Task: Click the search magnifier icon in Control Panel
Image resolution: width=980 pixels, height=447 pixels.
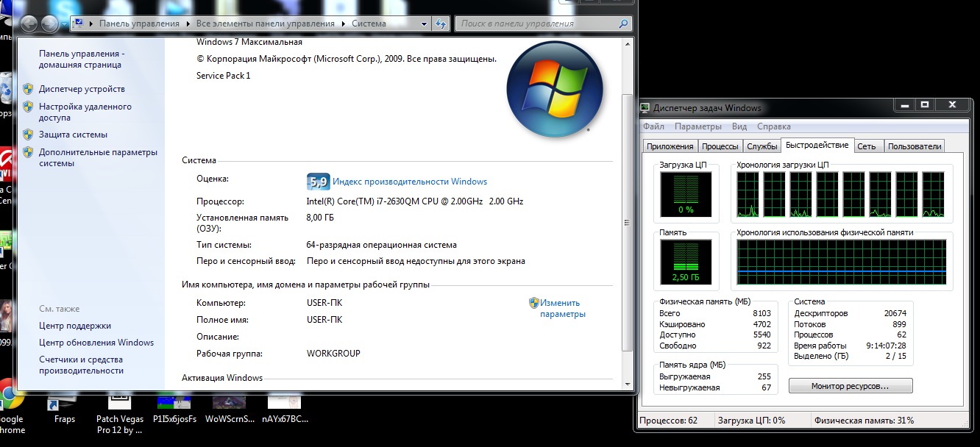Action: click(623, 24)
